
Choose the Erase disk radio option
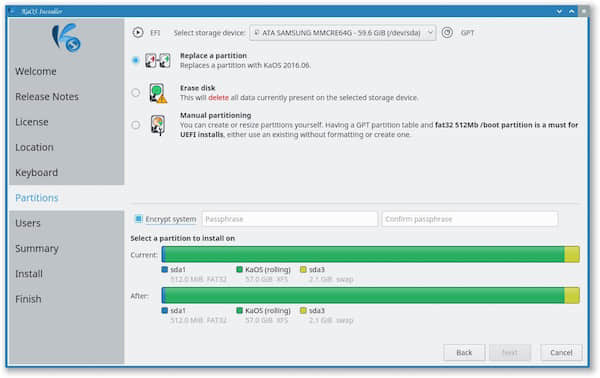point(135,93)
